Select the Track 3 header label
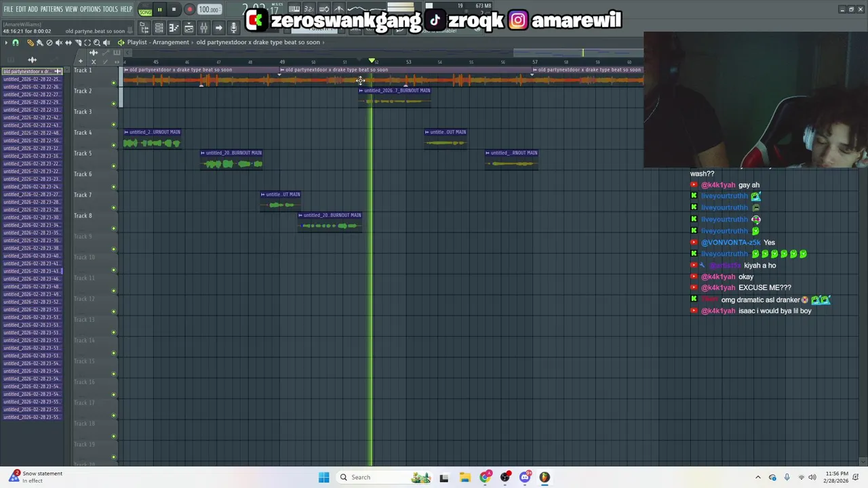This screenshot has height=488, width=868. pyautogui.click(x=83, y=111)
